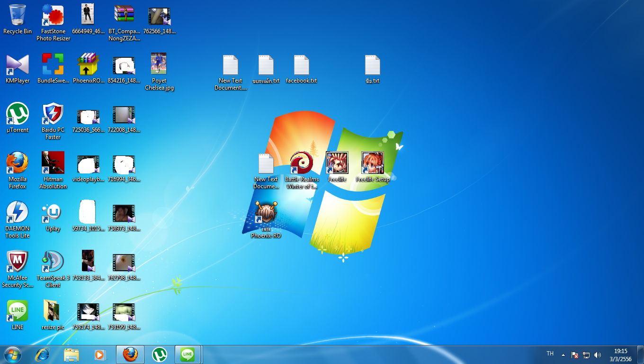Select the µTorrent desktop shortcut
Screen dimensions: 644x364
18,118
